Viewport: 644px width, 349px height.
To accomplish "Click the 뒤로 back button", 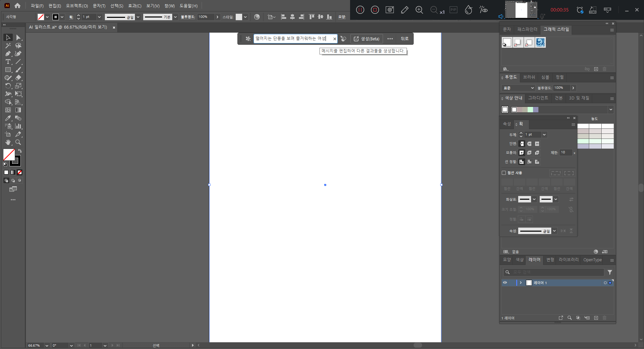I will tap(405, 39).
